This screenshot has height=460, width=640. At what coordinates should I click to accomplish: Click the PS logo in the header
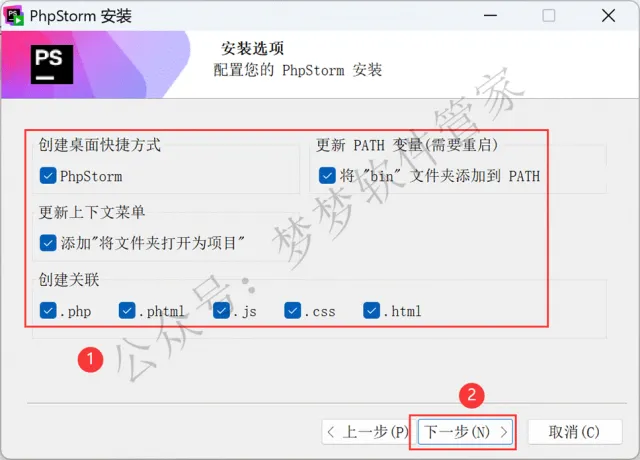pyautogui.click(x=52, y=64)
